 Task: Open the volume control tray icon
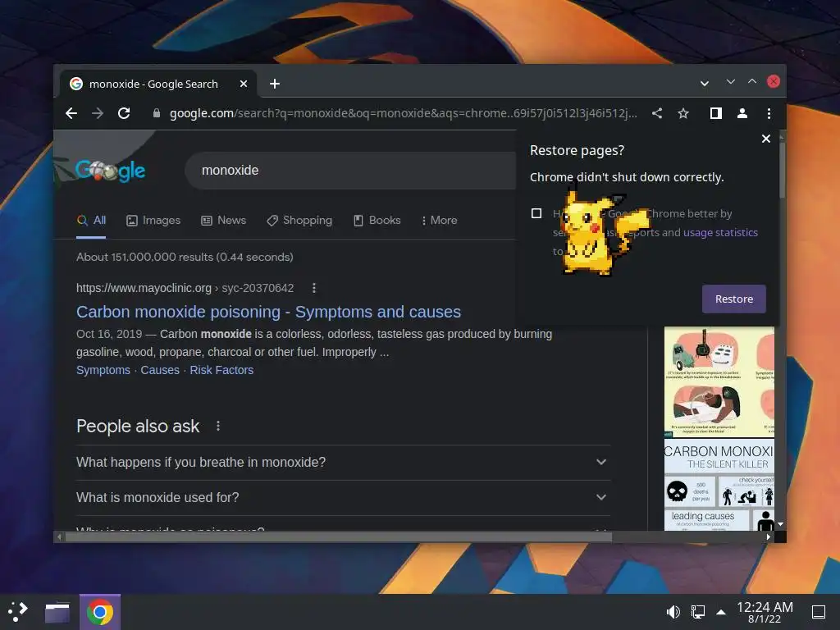(x=673, y=612)
